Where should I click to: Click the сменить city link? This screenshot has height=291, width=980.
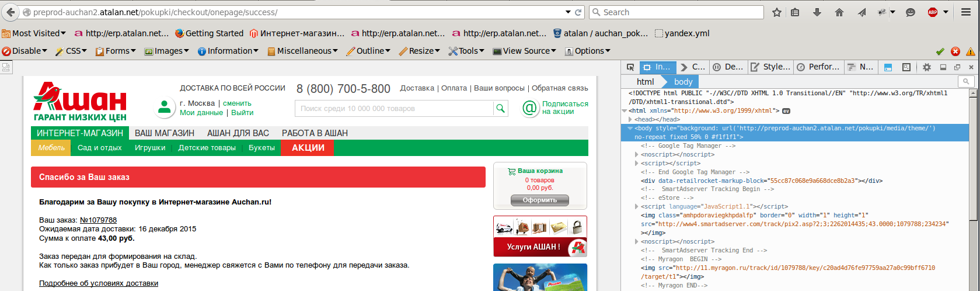click(237, 103)
